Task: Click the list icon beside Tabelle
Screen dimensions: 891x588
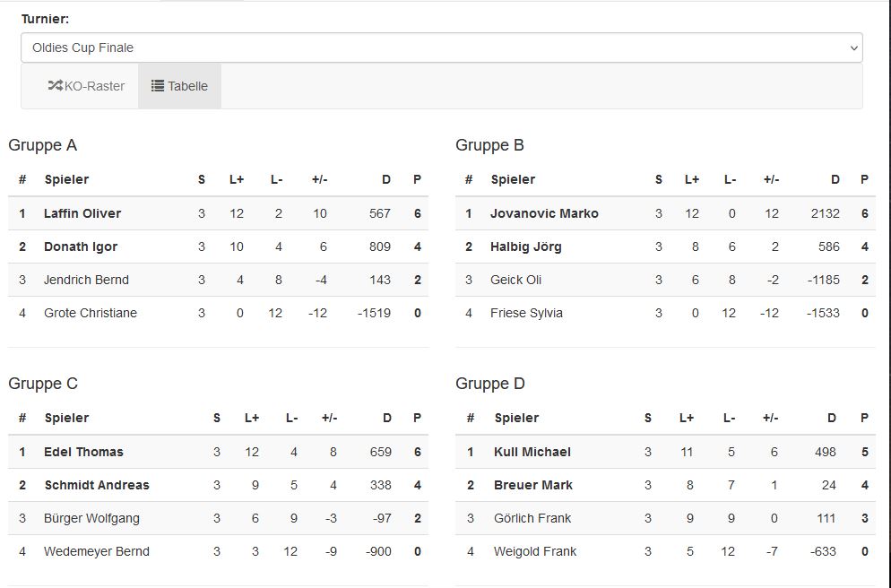Action: (158, 86)
